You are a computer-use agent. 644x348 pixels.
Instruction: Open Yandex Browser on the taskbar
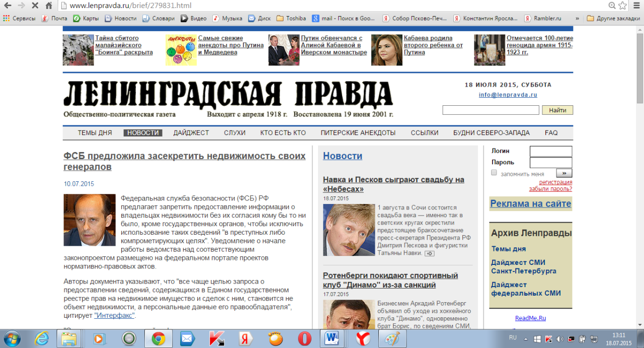click(x=363, y=339)
